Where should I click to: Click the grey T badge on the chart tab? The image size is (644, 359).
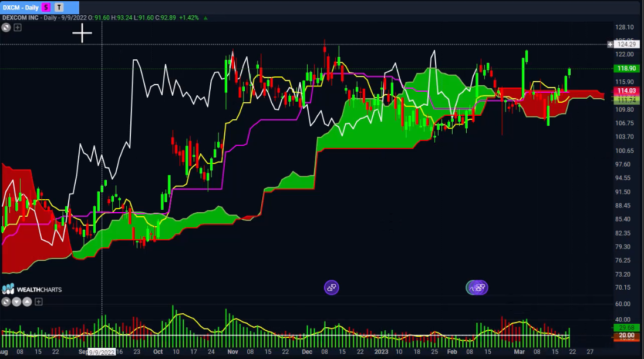(x=59, y=8)
